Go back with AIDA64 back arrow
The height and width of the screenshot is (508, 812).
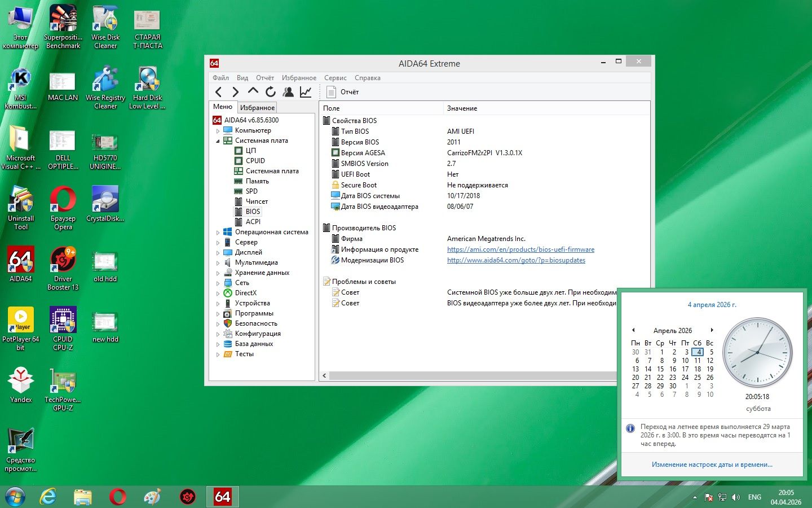(x=219, y=92)
